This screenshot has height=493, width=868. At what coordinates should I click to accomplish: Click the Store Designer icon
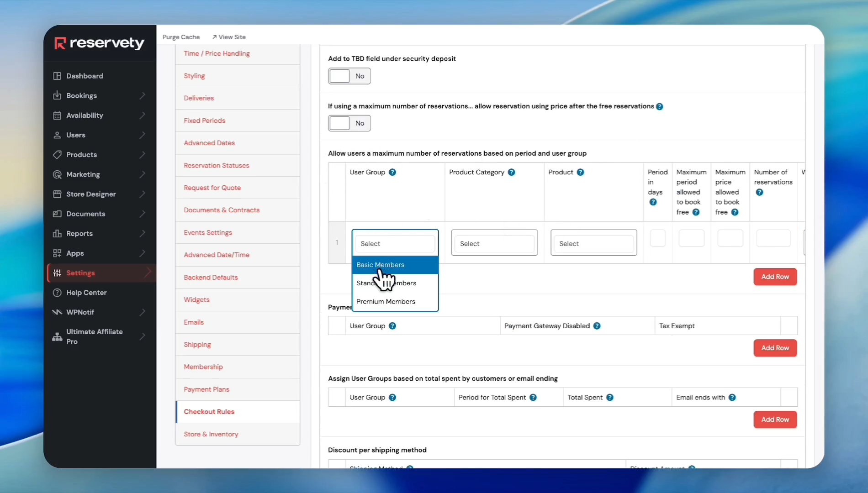tap(57, 194)
